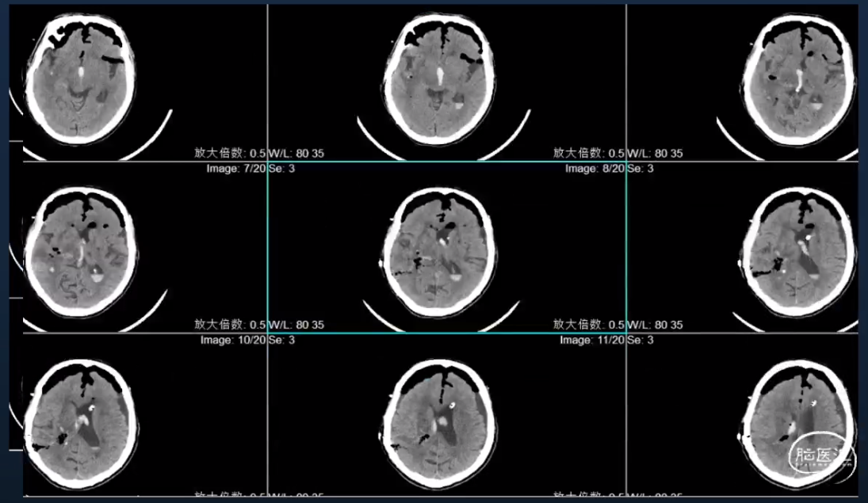The width and height of the screenshot is (868, 503).
Task: Select the middle-right CT brain slice
Action: [x=801, y=252]
